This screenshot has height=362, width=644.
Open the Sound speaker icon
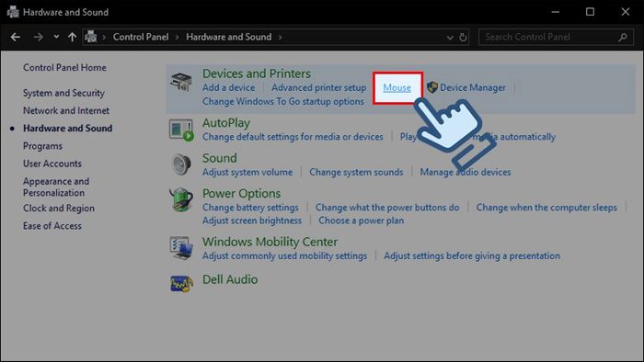pyautogui.click(x=181, y=164)
